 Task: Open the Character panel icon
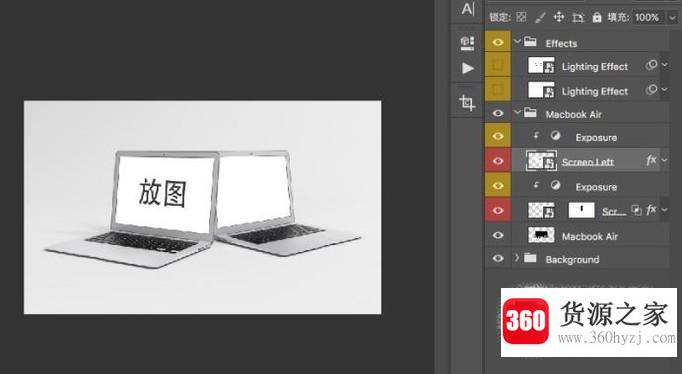tap(468, 9)
